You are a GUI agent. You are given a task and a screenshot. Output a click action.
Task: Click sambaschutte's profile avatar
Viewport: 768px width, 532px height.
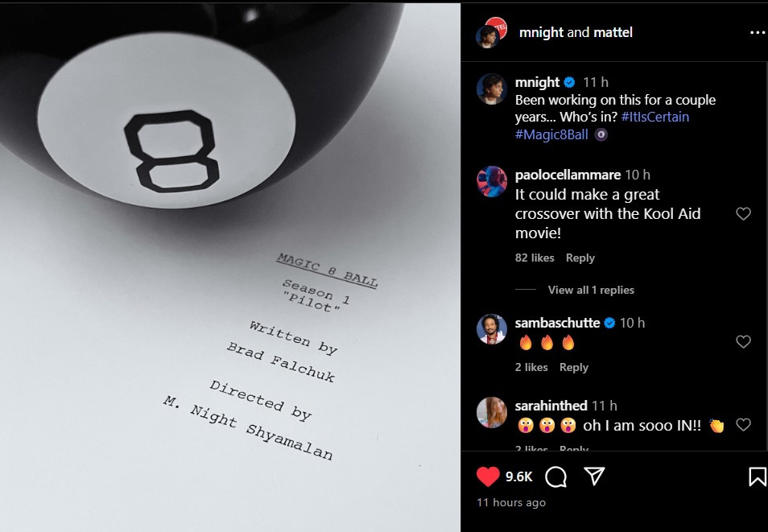[x=492, y=329]
